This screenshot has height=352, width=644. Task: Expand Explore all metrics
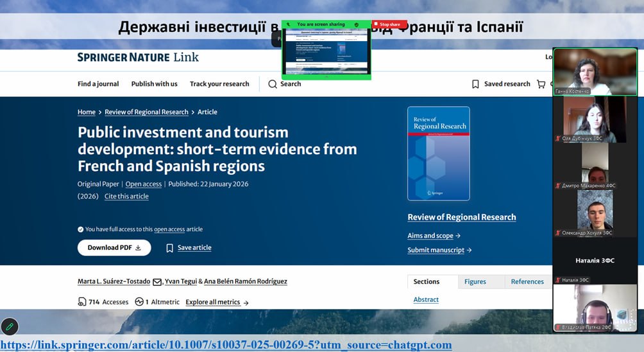tap(217, 302)
